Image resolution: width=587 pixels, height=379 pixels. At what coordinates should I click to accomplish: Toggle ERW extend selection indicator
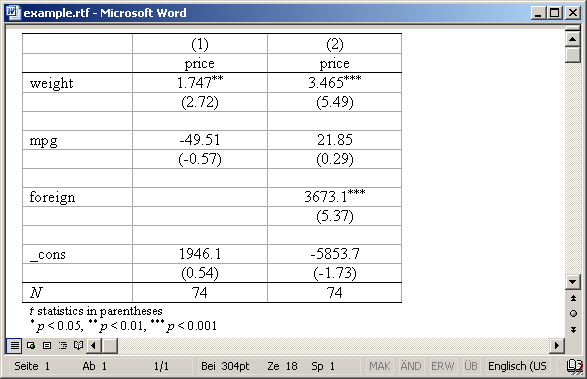pyautogui.click(x=442, y=366)
